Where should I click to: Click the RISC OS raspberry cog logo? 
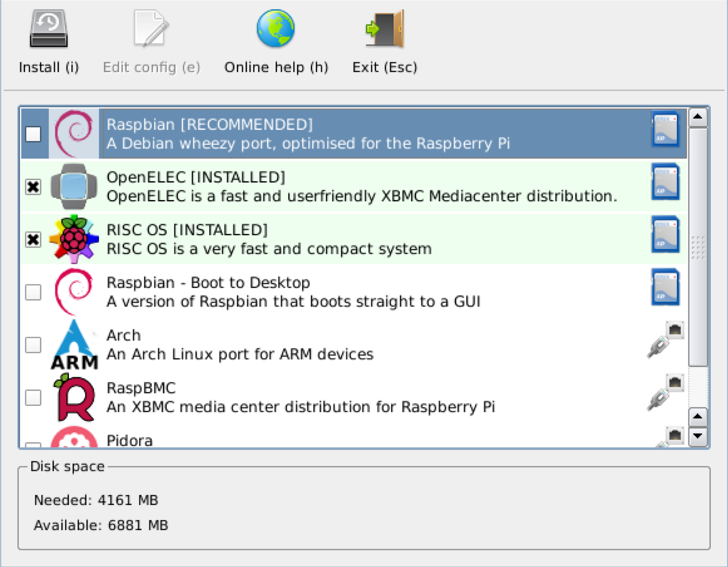point(74,239)
